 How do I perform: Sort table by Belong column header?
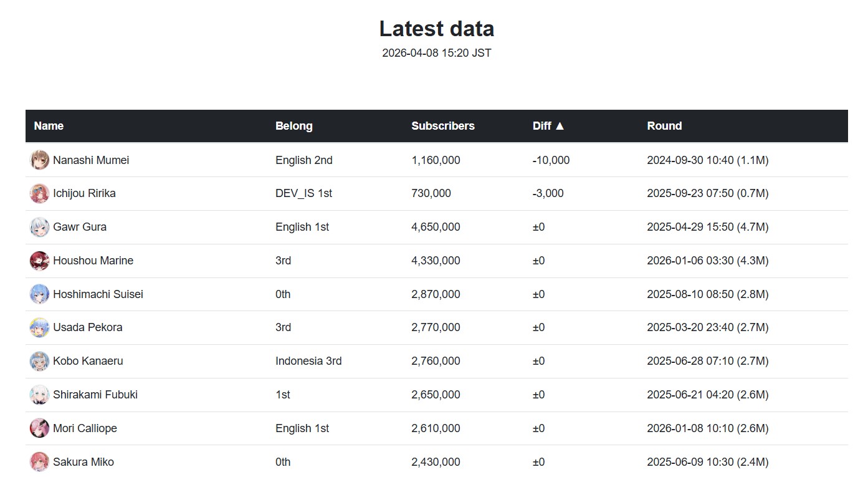(x=294, y=126)
